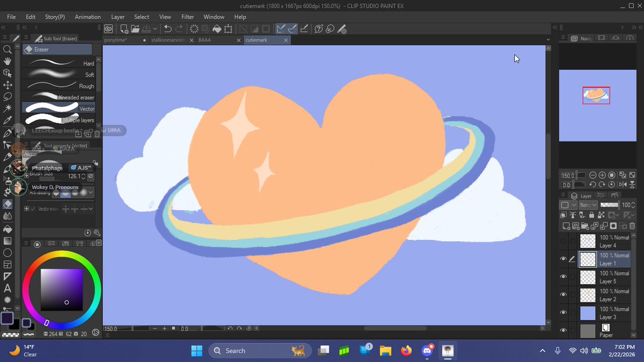Expand save options dropdown arrow

tap(155, 29)
